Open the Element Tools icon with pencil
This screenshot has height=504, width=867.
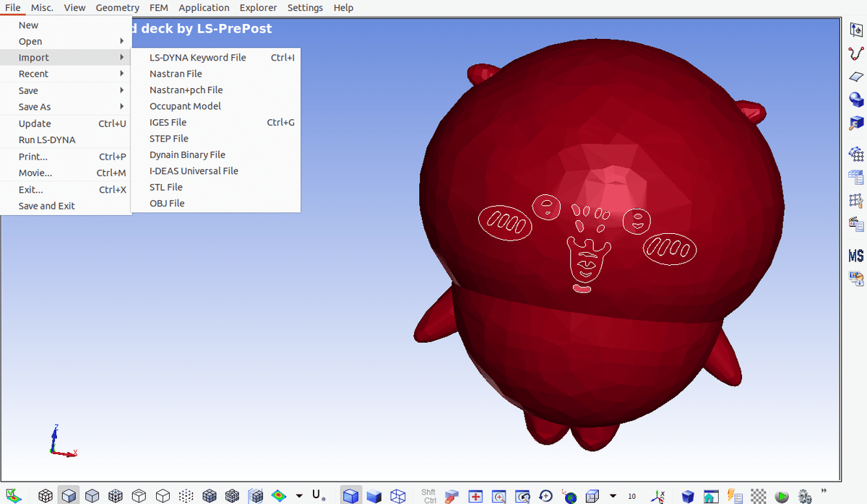856,200
